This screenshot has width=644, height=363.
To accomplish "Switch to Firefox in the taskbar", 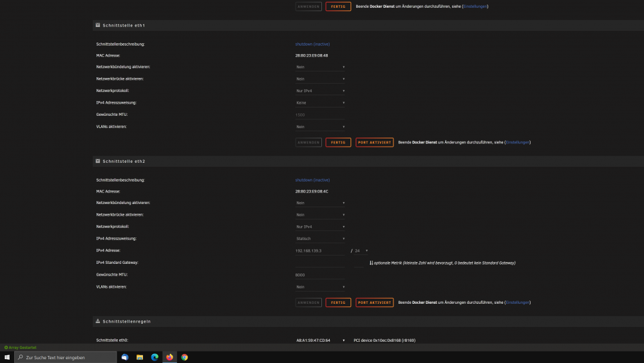I will (169, 357).
